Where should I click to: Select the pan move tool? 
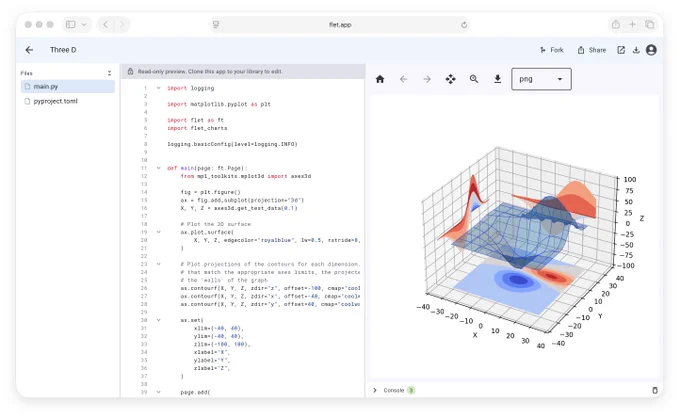tap(450, 79)
